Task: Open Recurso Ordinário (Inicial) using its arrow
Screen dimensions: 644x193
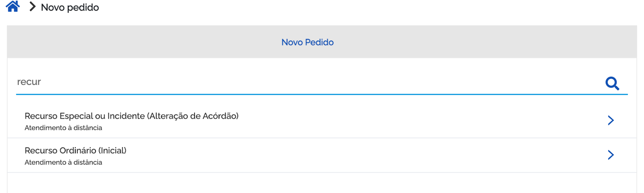Action: 611,155
